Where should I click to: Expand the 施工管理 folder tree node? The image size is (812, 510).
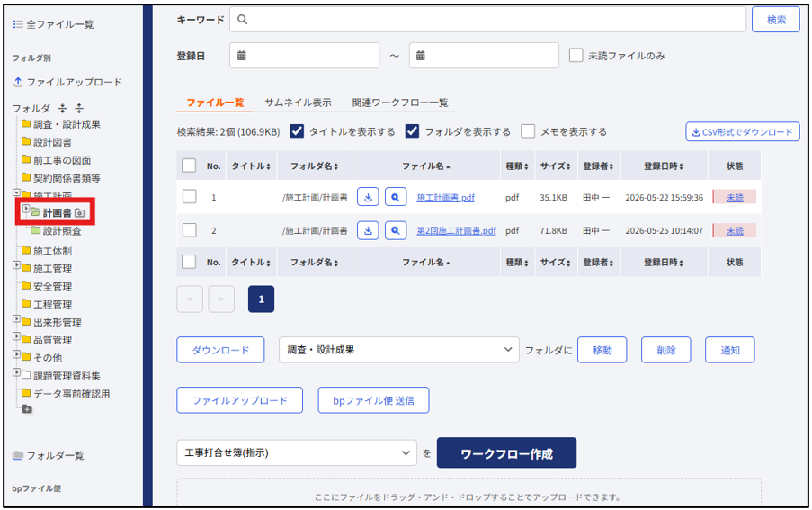[16, 265]
